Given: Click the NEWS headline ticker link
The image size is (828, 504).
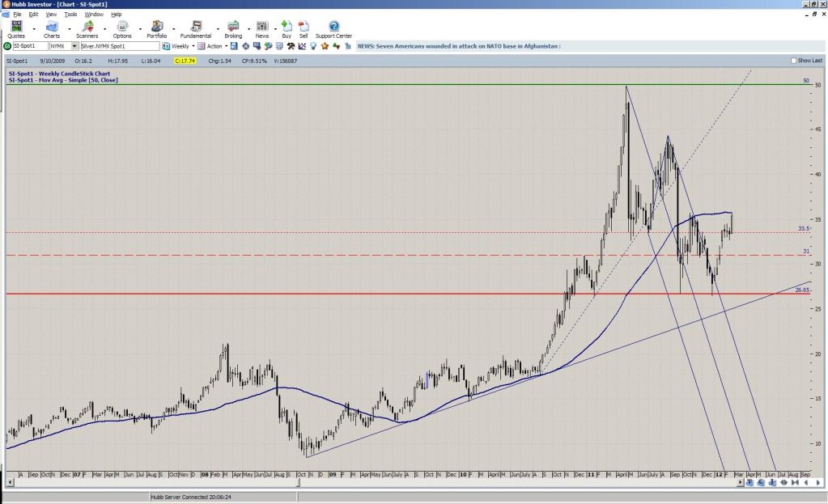Looking at the screenshot, I should coord(459,46).
